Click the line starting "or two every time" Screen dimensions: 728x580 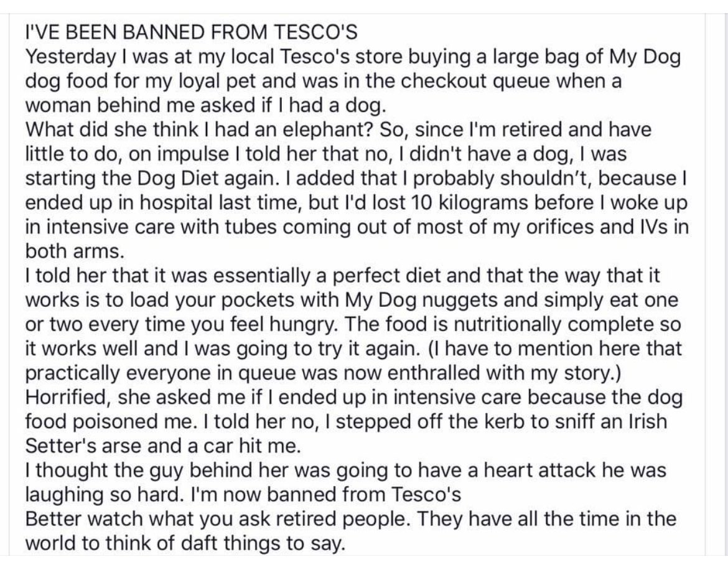(353, 324)
